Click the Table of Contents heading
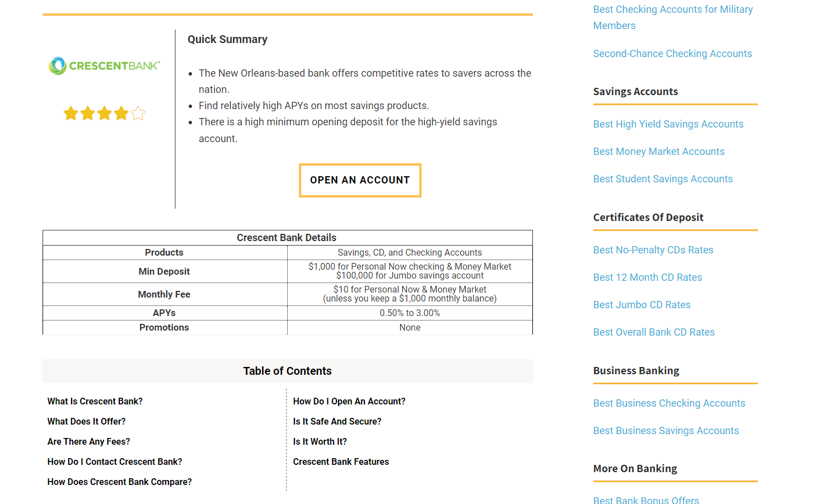The height and width of the screenshot is (504, 838). click(287, 371)
